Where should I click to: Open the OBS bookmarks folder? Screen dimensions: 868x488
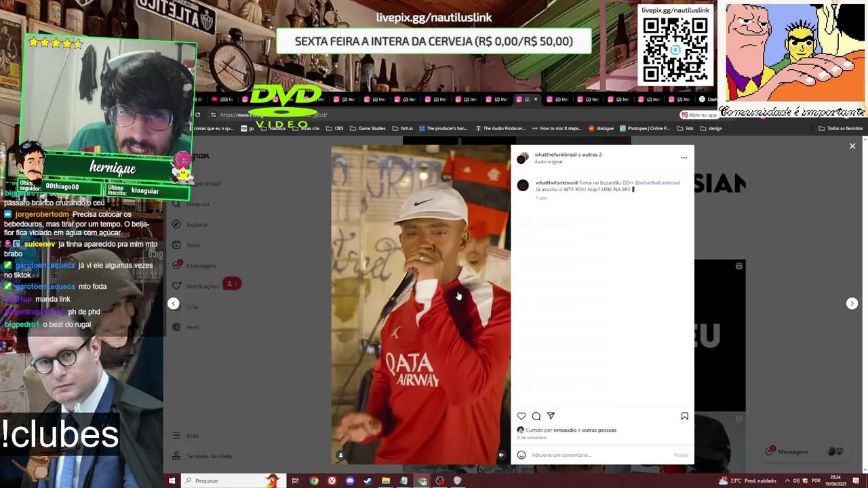(x=334, y=128)
